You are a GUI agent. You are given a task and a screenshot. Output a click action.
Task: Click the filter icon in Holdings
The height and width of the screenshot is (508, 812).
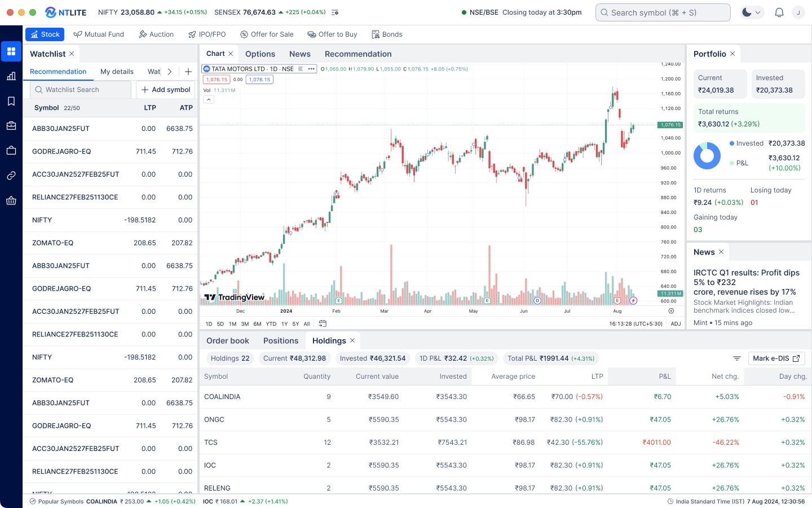[x=736, y=358]
